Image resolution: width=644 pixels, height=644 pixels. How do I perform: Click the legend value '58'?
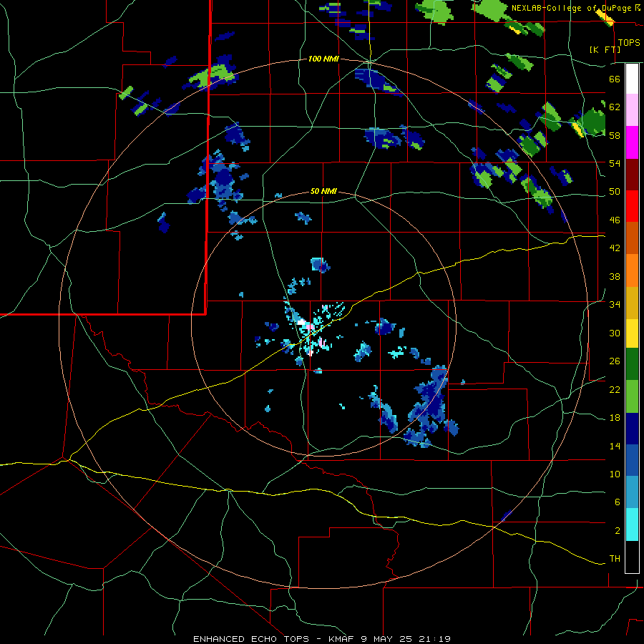615,135
